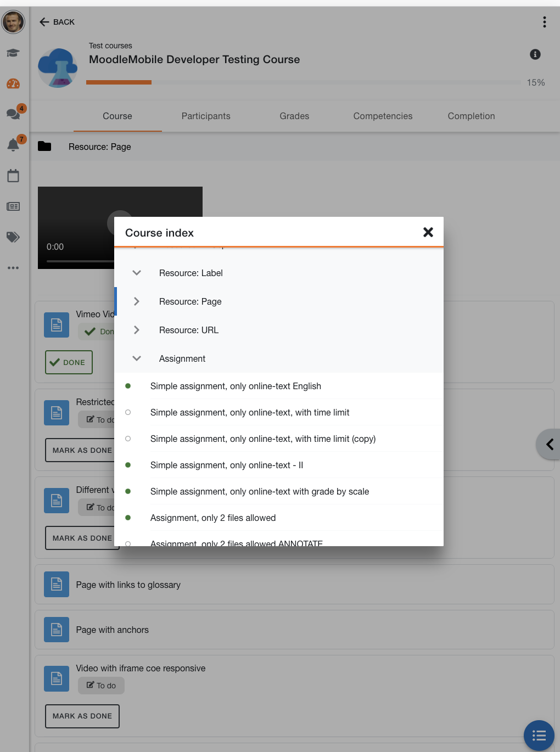This screenshot has height=752, width=560.
Task: Expand Resource: URL section chevron
Action: [137, 330]
